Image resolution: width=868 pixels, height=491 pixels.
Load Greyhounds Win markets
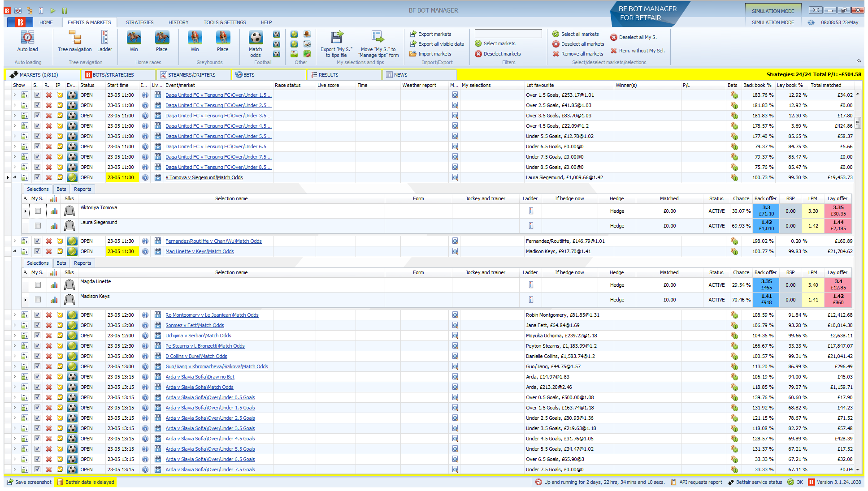[x=195, y=42]
